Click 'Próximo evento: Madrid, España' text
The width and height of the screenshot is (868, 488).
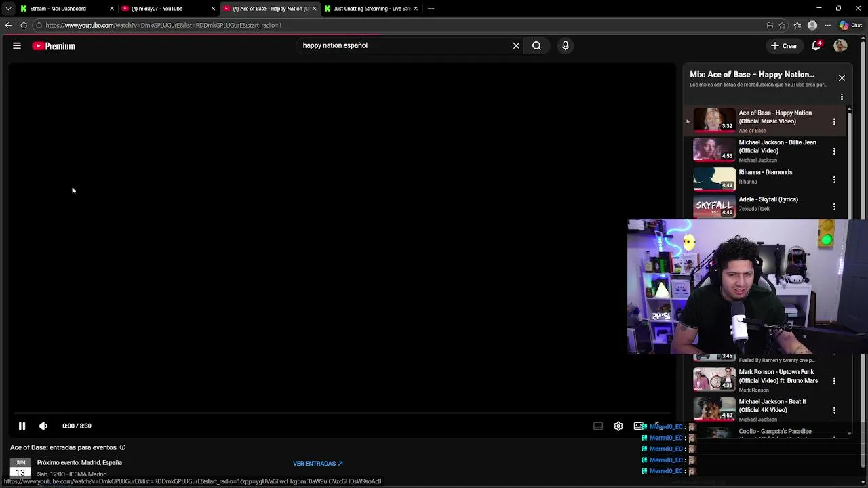79,463
